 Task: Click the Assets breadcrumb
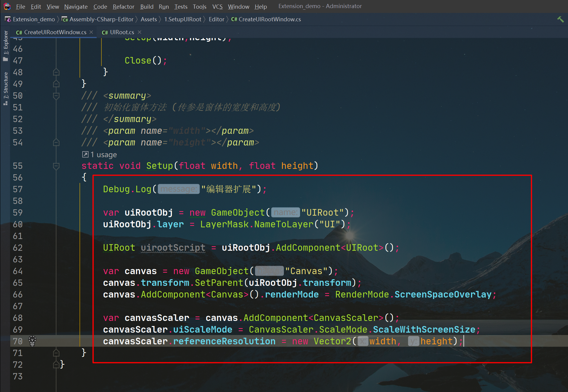point(149,19)
